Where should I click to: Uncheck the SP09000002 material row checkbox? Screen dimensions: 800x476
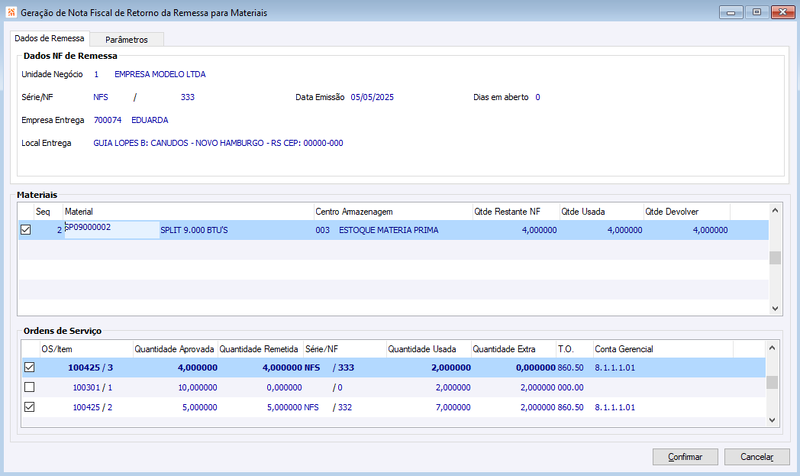point(26,230)
